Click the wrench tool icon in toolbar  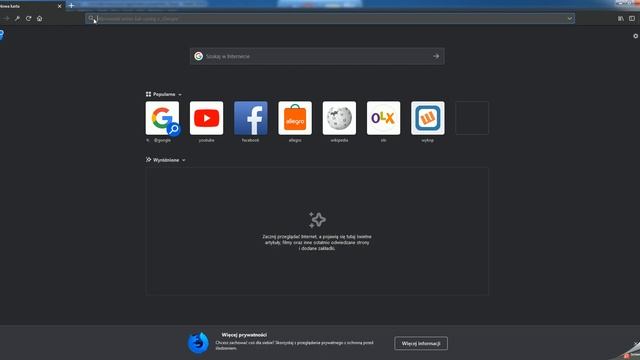click(x=17, y=18)
